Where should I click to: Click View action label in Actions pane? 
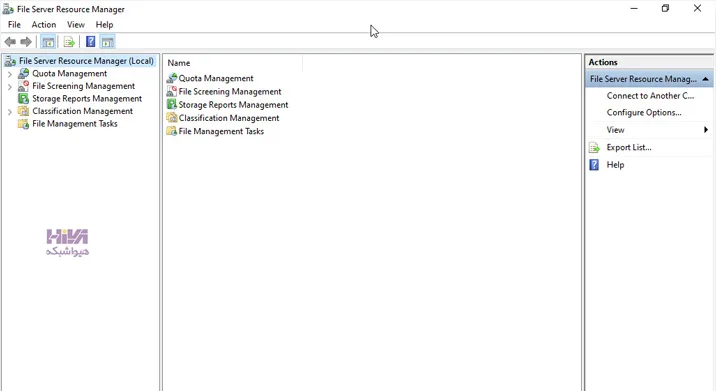coord(615,130)
